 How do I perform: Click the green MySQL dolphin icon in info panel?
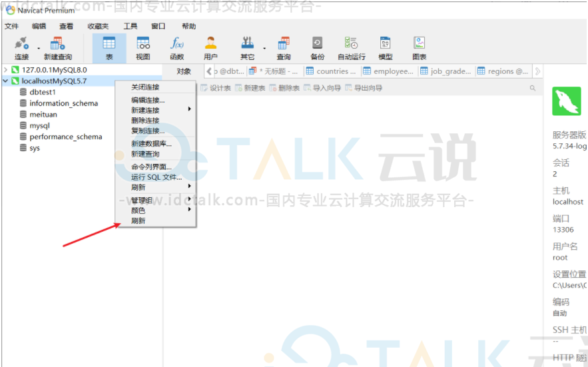pyautogui.click(x=567, y=101)
